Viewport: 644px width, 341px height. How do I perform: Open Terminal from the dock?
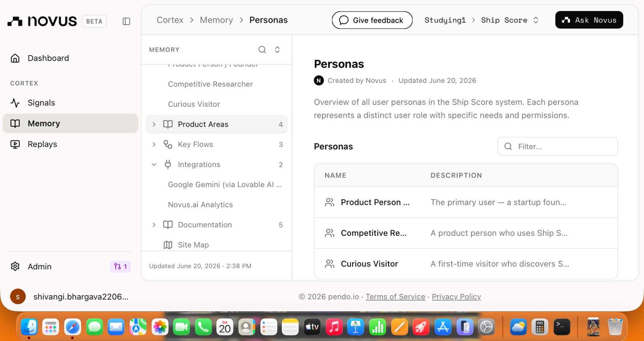pyautogui.click(x=562, y=327)
